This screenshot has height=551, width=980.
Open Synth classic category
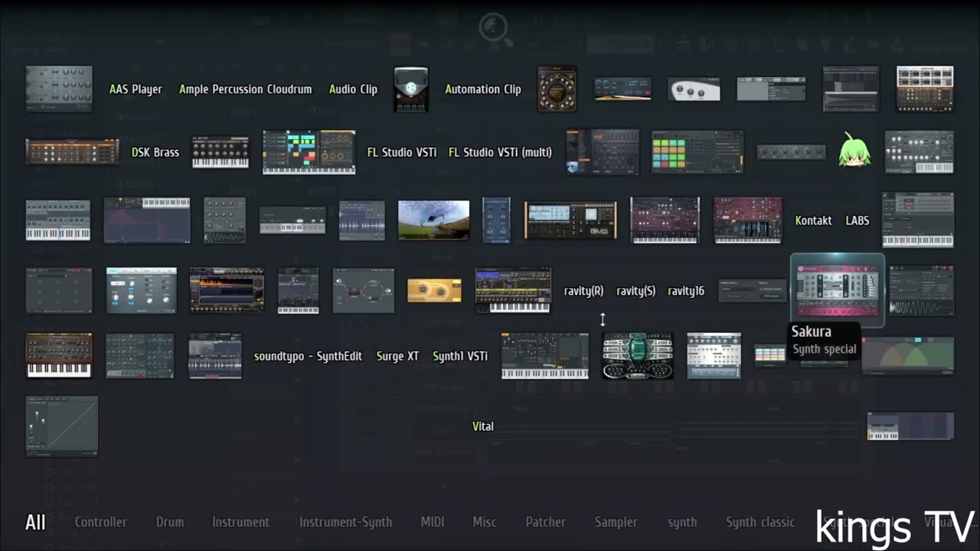point(760,522)
